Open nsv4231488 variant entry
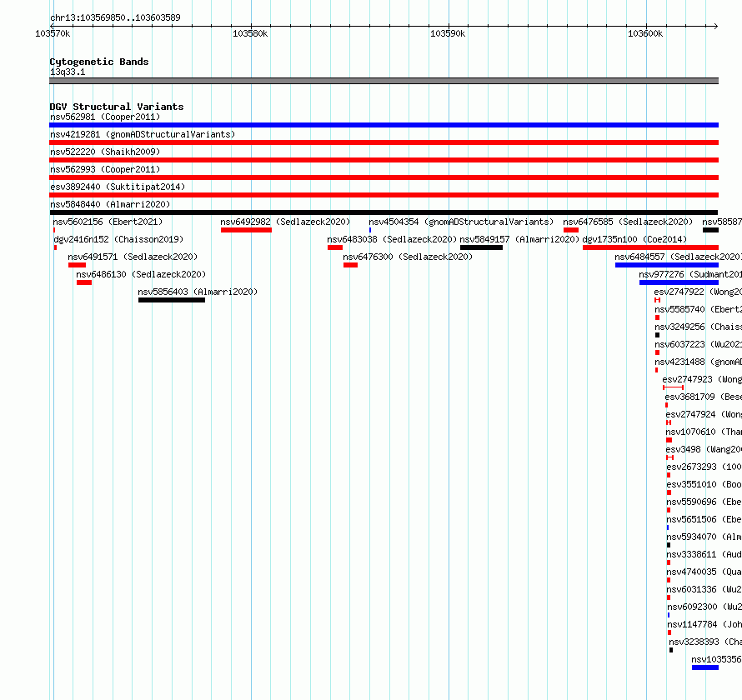Image resolution: width=742 pixels, height=700 pixels. [699, 362]
